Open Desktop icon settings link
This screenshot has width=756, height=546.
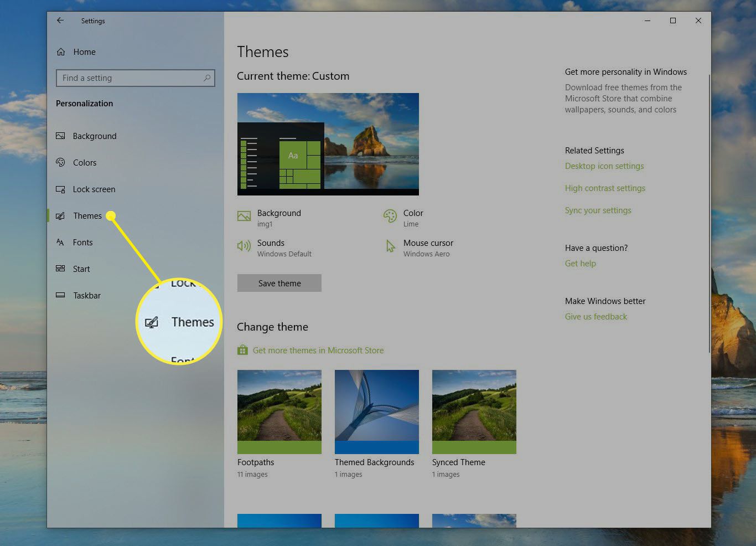[604, 166]
